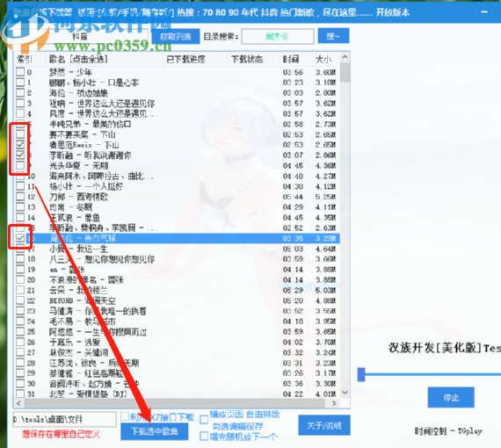Viewport: 501px width, 448px height.
Task: Click the save path field D:\tools\桌面\文件
Action: (64, 419)
